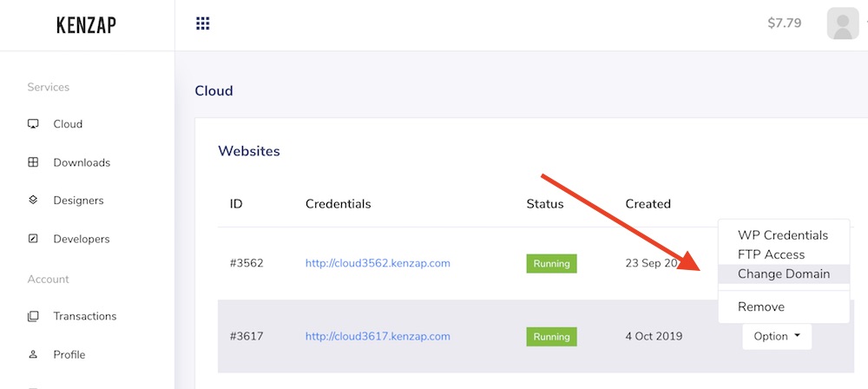Image resolution: width=868 pixels, height=389 pixels.
Task: Open the cloud3562.kenzap.com link
Action: (x=378, y=263)
